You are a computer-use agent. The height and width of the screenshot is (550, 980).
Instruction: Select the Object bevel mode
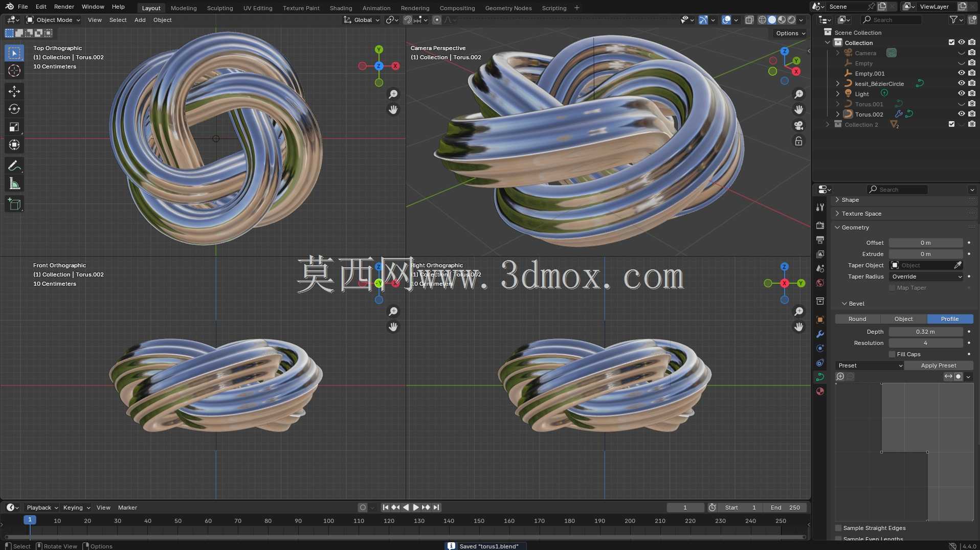pyautogui.click(x=903, y=319)
